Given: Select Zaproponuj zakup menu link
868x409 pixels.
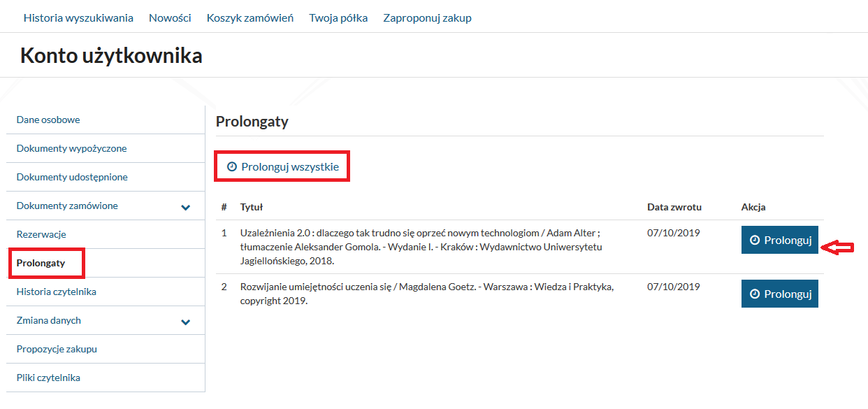Looking at the screenshot, I should pos(427,18).
